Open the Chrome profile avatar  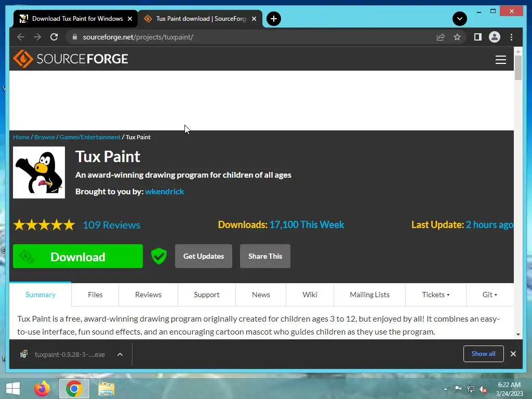495,37
